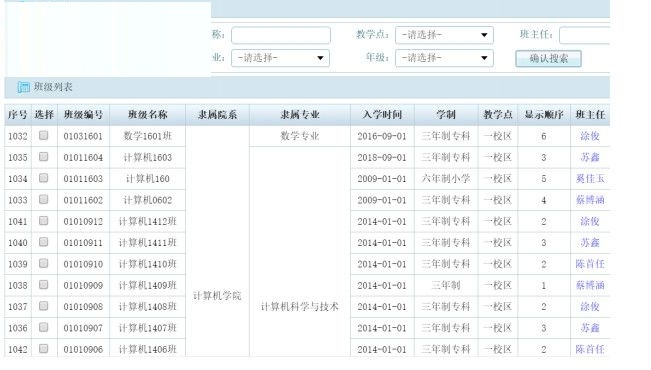This screenshot has height=370, width=651.
Task: Click teacher link 陈首任 in row 1042
Action: pos(590,349)
